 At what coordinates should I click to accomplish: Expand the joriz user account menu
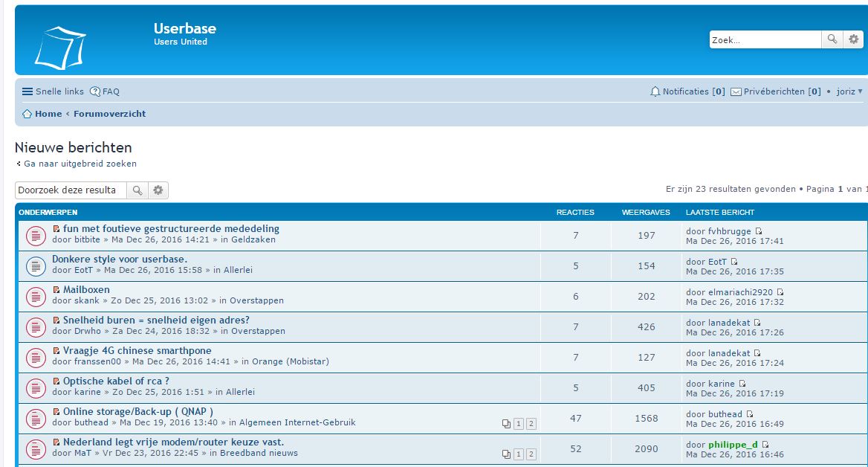tap(849, 91)
